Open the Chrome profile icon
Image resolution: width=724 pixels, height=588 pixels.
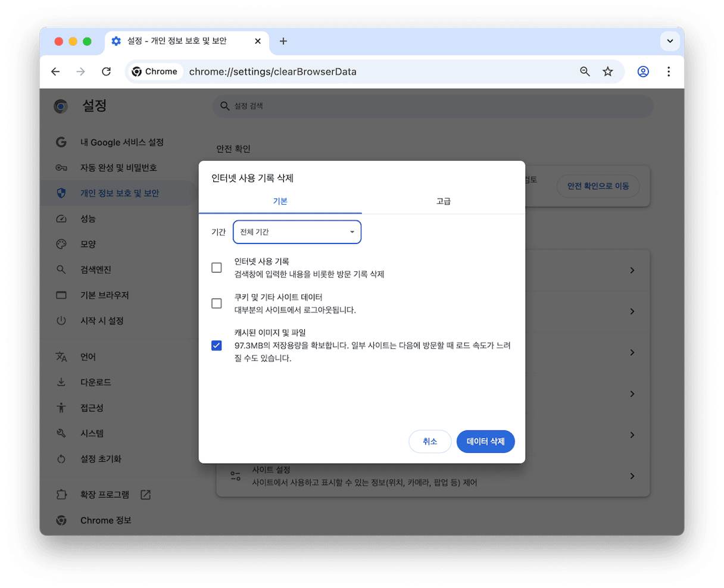[643, 71]
